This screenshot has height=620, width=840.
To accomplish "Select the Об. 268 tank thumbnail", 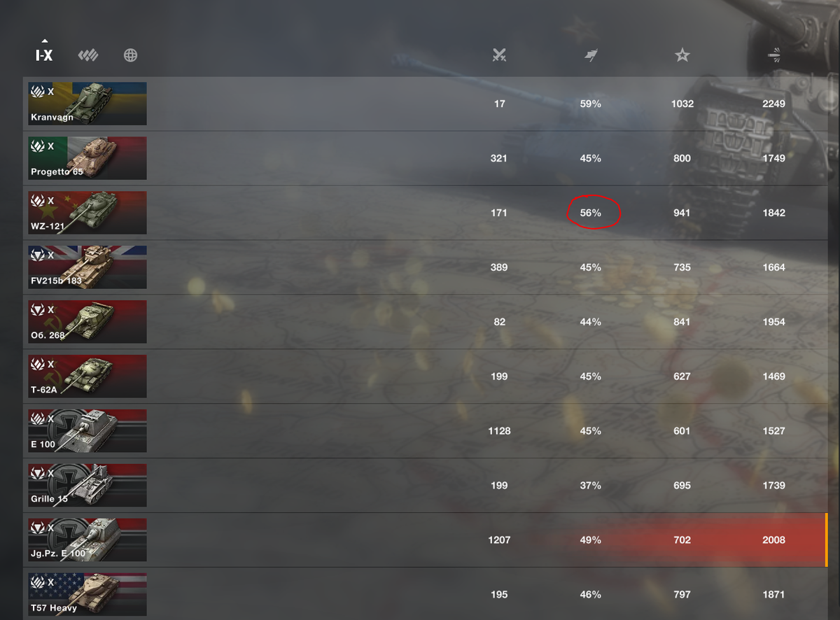I will (87, 322).
